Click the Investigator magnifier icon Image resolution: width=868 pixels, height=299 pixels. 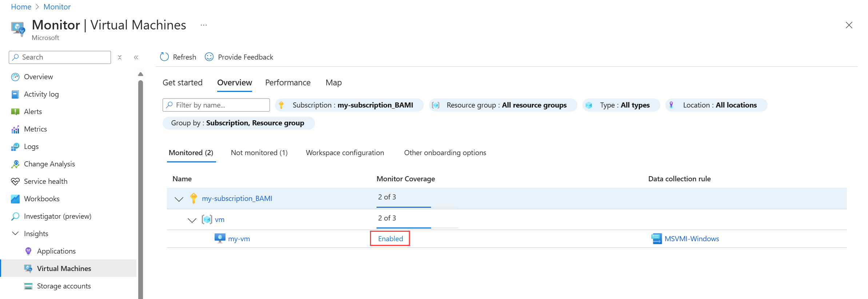pos(15,216)
